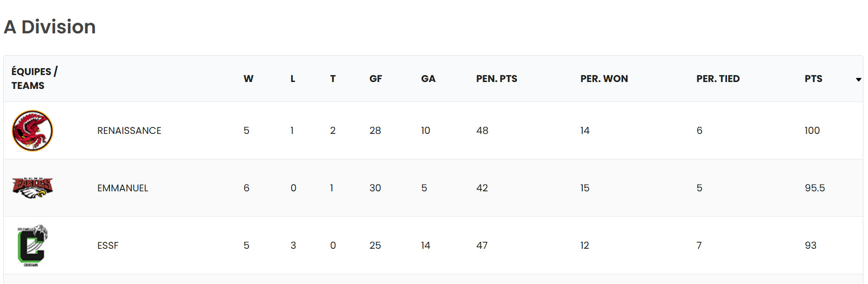The width and height of the screenshot is (868, 284).
Task: Click the Emmanuel Eagles team logo
Action: (x=32, y=188)
